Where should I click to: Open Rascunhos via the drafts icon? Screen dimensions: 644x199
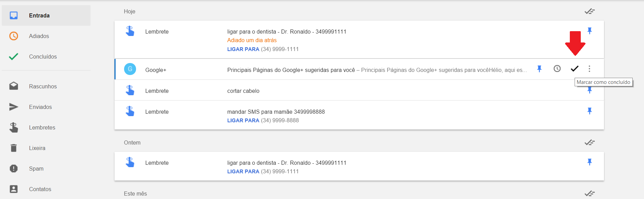click(13, 86)
